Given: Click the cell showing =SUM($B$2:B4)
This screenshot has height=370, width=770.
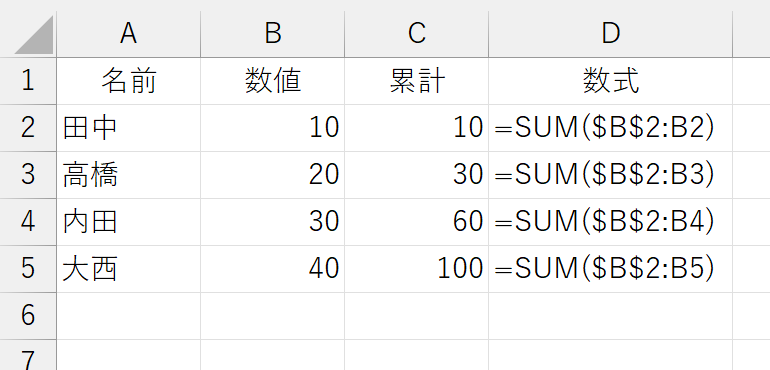Looking at the screenshot, I should 610,222.
